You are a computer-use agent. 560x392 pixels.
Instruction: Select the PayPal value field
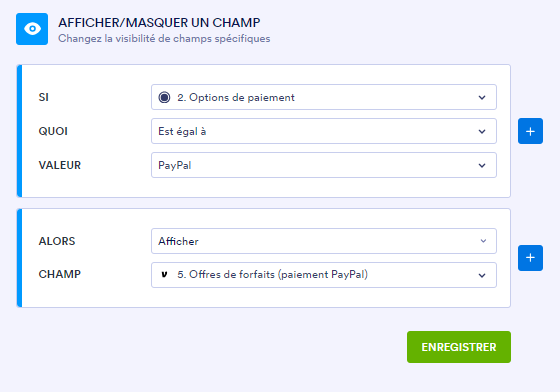point(324,165)
